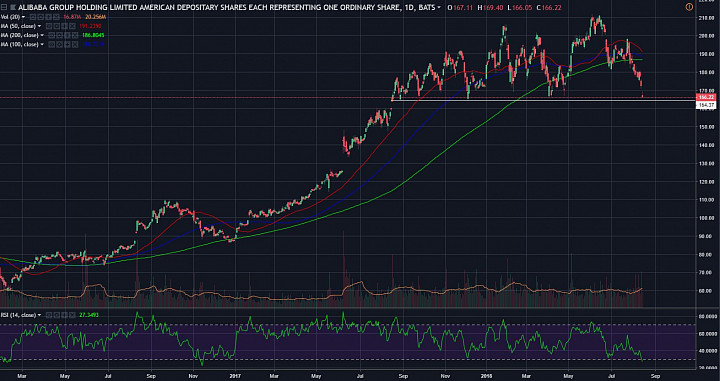The width and height of the screenshot is (720, 381).
Task: Click the MA (50, close) indicator label
Action: [x=18, y=26]
